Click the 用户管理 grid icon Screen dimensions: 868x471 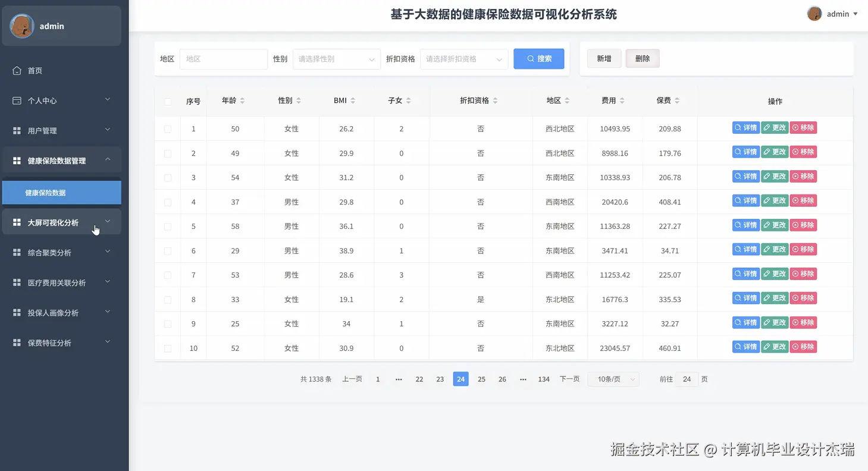pyautogui.click(x=18, y=130)
